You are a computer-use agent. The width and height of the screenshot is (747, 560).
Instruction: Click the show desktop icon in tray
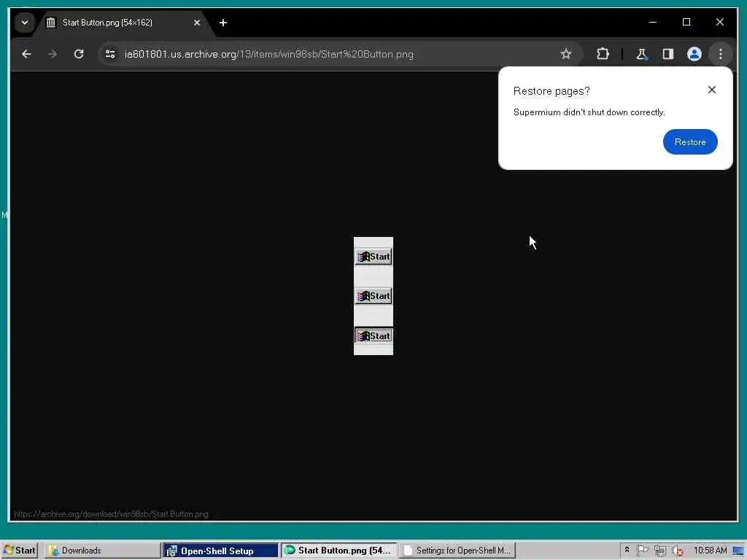click(x=738, y=551)
